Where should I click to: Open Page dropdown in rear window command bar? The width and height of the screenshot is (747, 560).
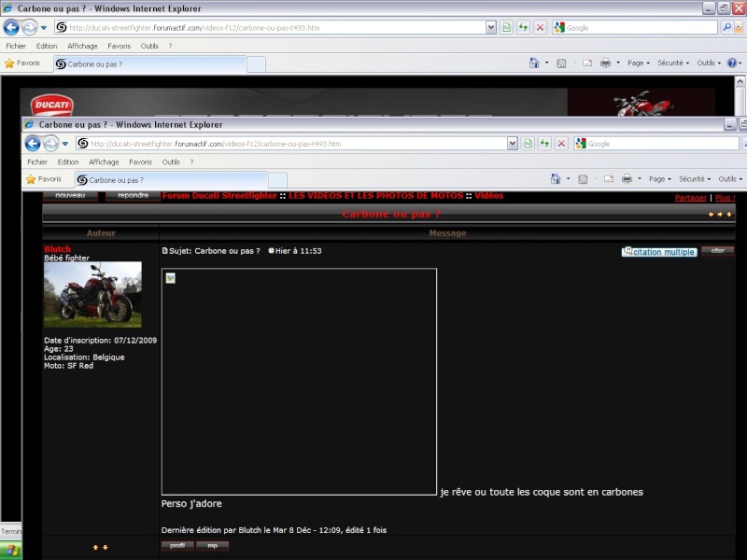pos(639,63)
